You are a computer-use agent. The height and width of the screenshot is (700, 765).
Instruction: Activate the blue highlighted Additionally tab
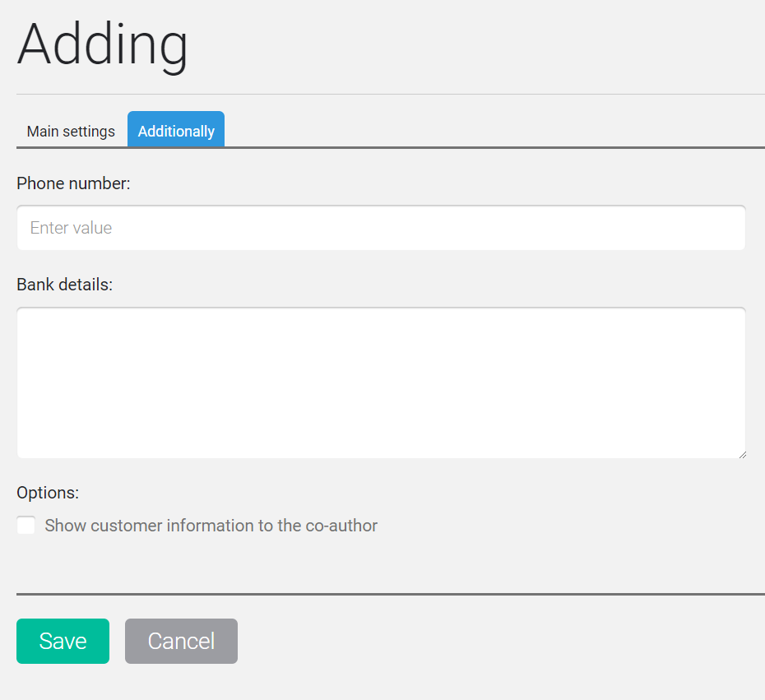tap(176, 130)
